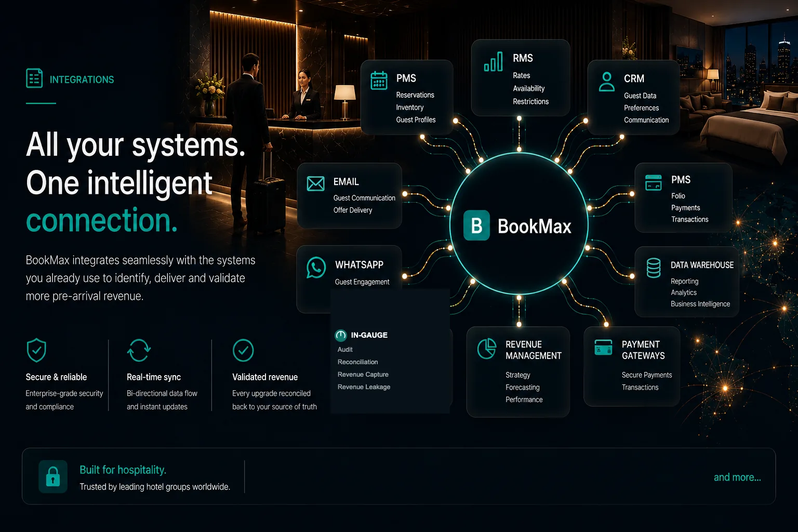Click the checkmark circle icon above Validated revenue
This screenshot has width=798, height=532.
pos(243,350)
